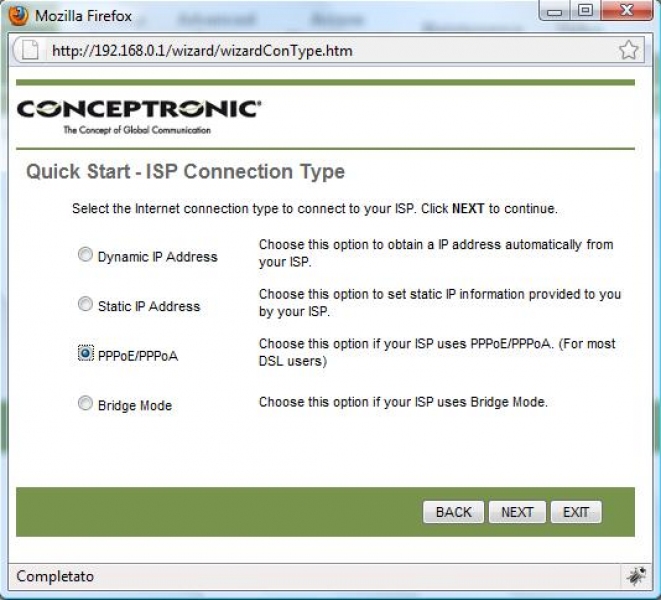Click NEXT to continue the wizard
The width and height of the screenshot is (661, 600).
click(x=517, y=512)
